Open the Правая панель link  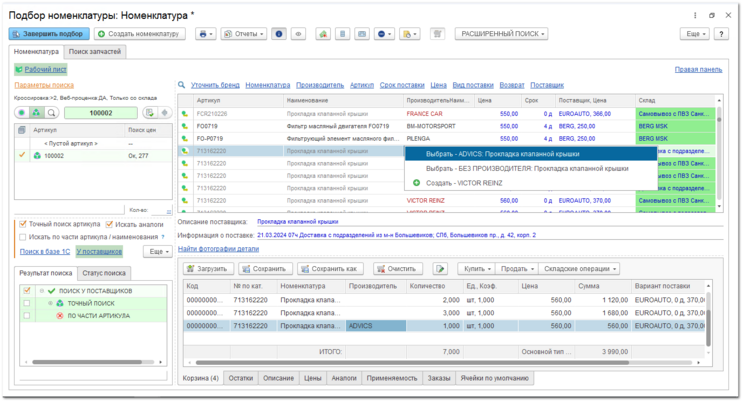tap(698, 70)
